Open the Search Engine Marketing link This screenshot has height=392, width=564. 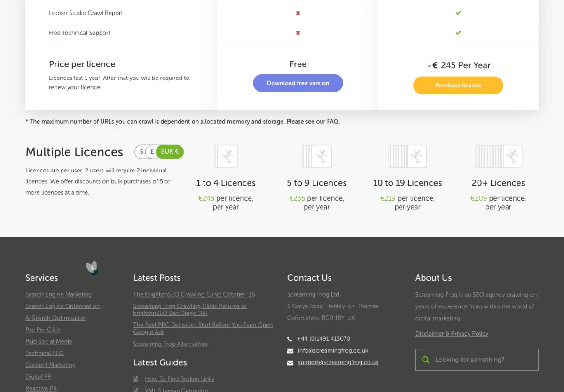click(x=58, y=294)
